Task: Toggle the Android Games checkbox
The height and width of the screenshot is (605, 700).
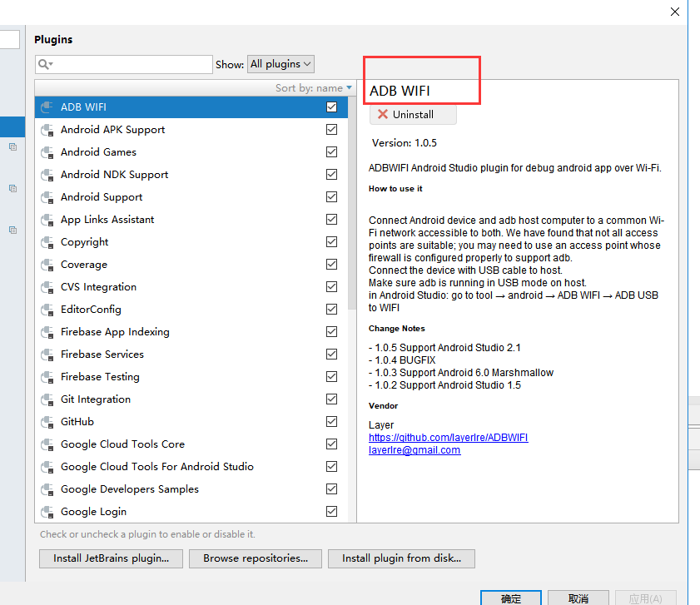Action: click(x=332, y=151)
